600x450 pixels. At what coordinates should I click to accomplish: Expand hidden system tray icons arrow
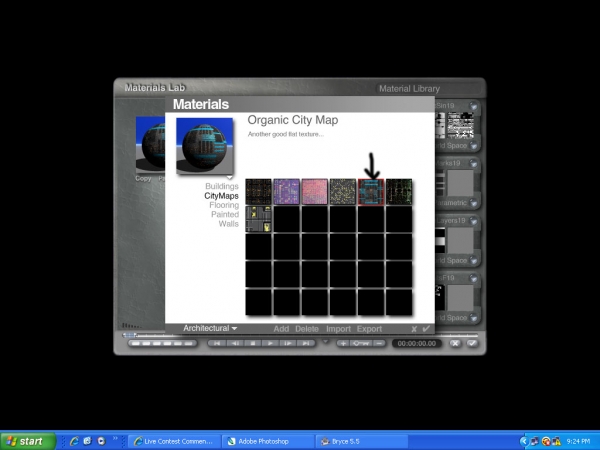523,442
